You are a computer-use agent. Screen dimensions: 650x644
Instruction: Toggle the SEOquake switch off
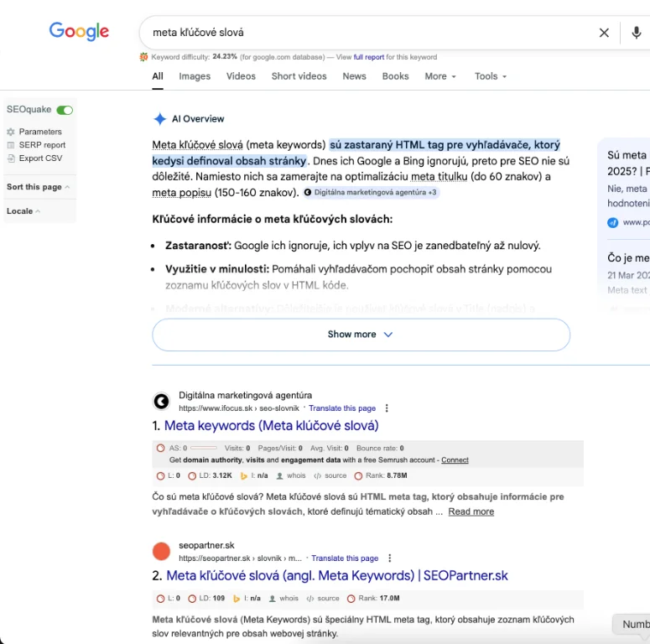(65, 110)
